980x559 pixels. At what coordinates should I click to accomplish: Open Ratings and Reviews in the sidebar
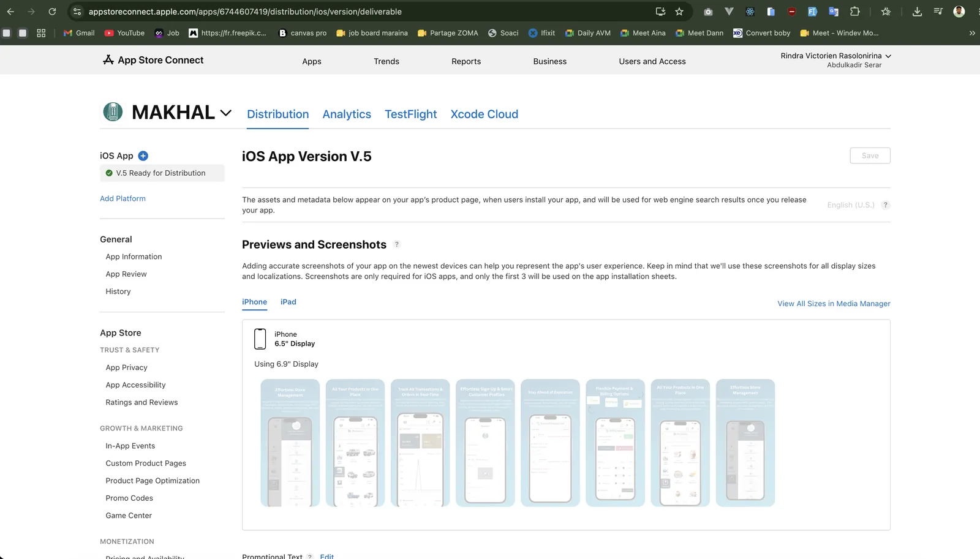coord(141,402)
